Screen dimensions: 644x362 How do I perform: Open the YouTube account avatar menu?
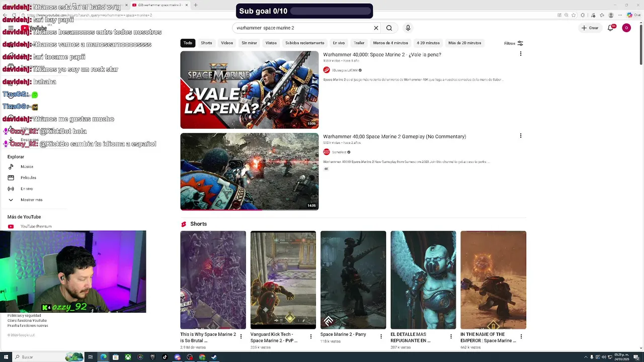[626, 28]
